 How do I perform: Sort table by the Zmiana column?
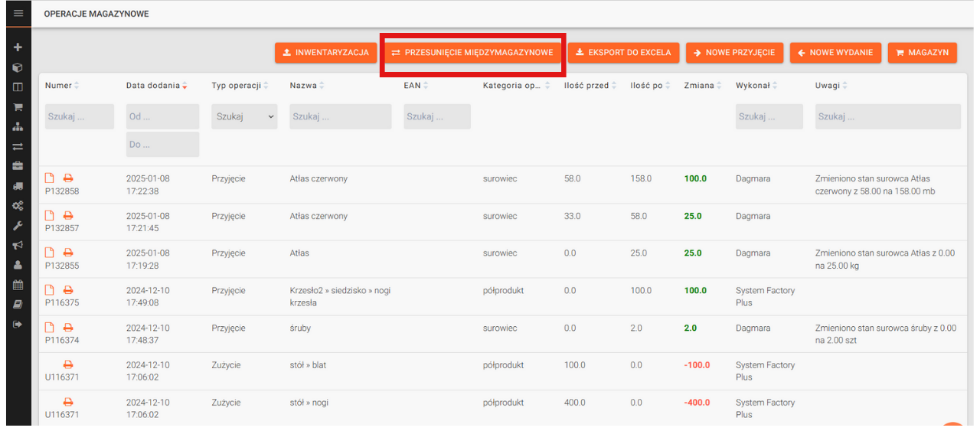click(x=703, y=86)
